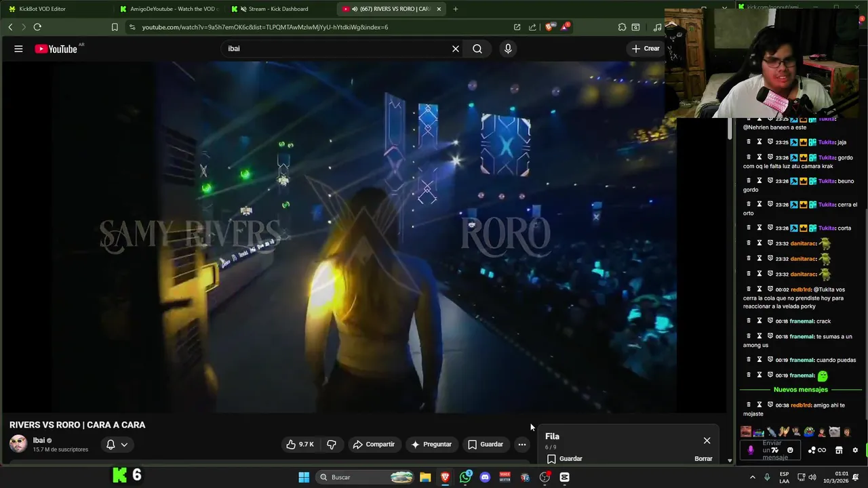Open the ESP LAA language indicator
This screenshot has width=868, height=488.
(x=784, y=477)
